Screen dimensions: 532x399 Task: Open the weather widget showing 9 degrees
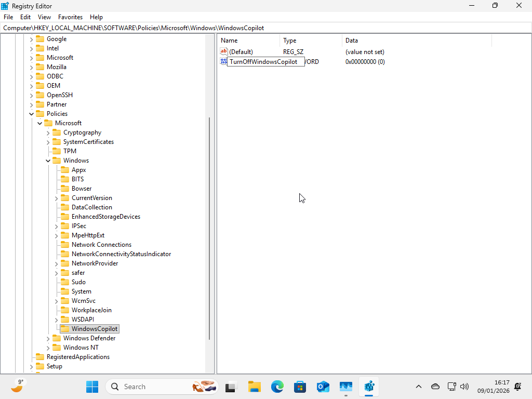point(17,387)
